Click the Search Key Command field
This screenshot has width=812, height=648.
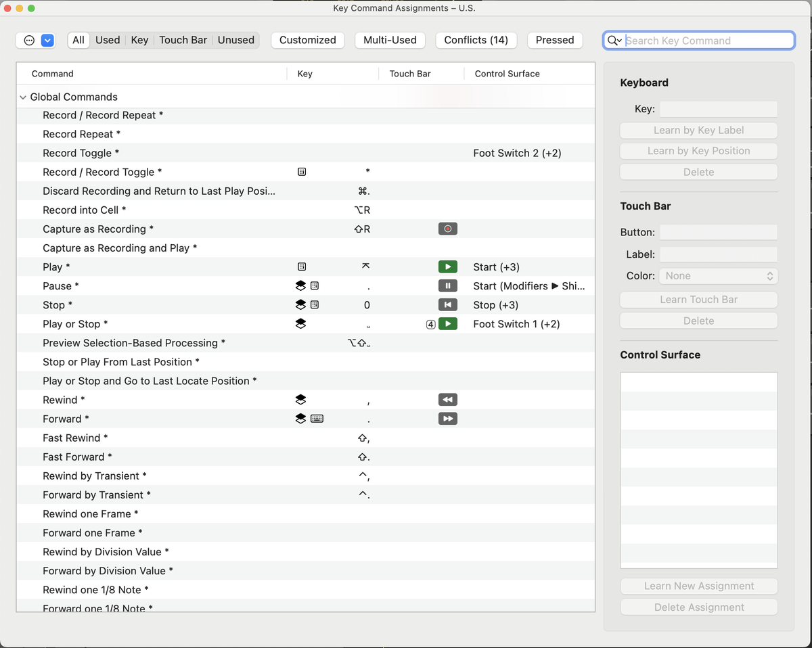pyautogui.click(x=704, y=40)
